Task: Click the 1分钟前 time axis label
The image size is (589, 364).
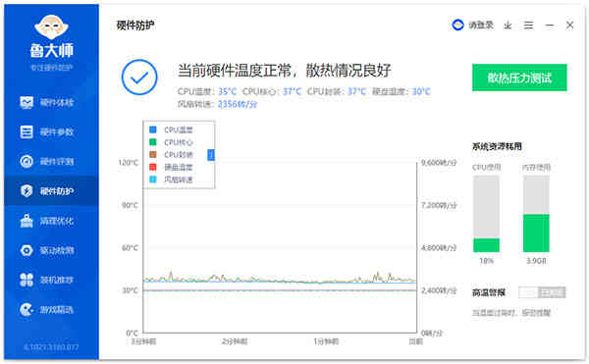Action: pyautogui.click(x=326, y=341)
